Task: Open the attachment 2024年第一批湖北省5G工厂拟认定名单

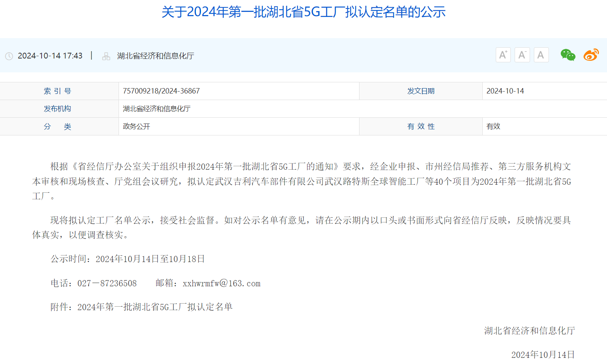Action: coord(155,307)
